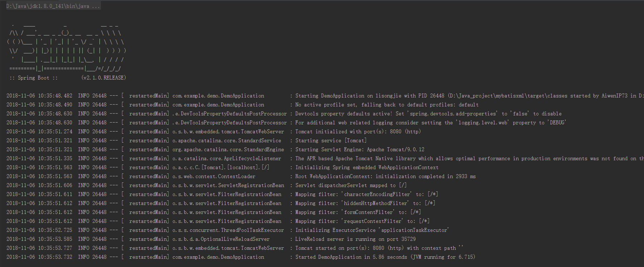Click logger name 'o.s.web.context.ContextLoader'
This screenshot has width=644, height=267.
(x=214, y=176)
